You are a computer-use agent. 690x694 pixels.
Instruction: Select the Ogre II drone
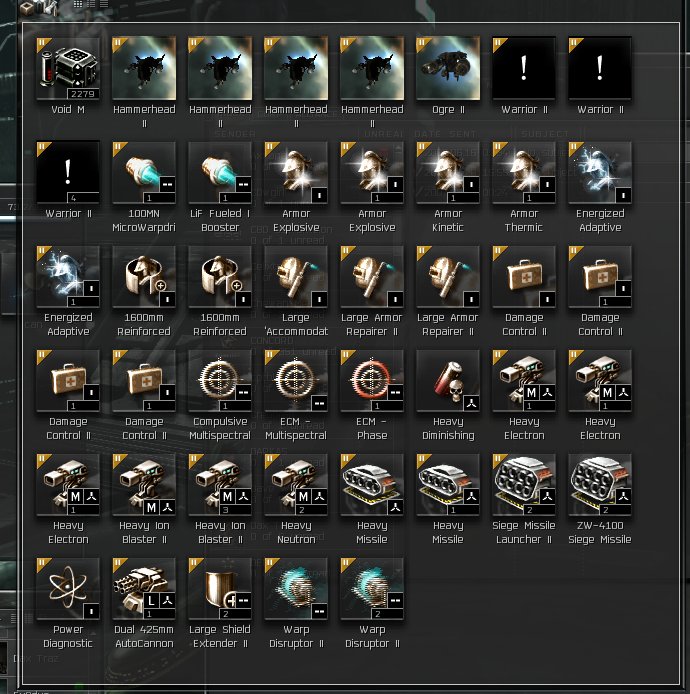(x=448, y=69)
